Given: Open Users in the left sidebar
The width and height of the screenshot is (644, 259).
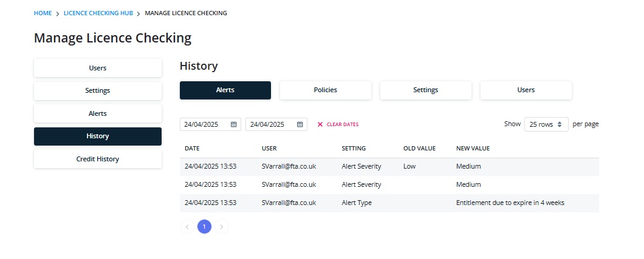Looking at the screenshot, I should tap(98, 68).
